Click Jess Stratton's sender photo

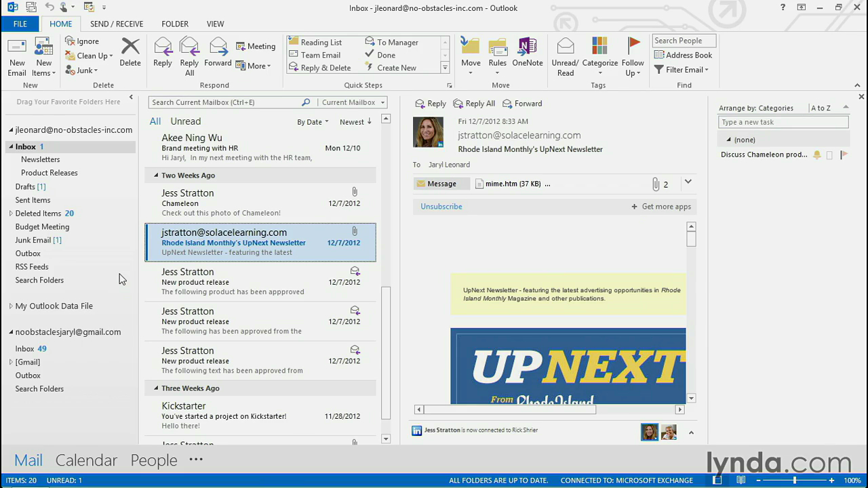tap(428, 132)
